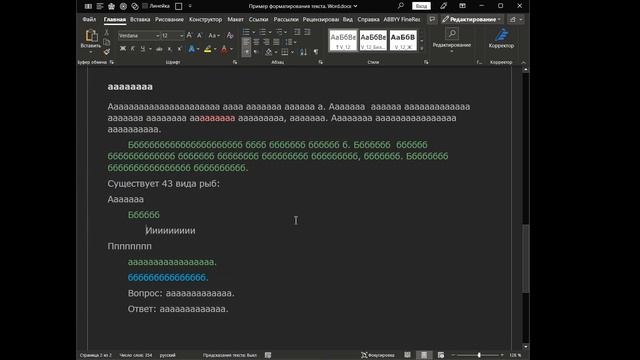Sort paragraphs A to Z icon
640x360 pixels.
pyautogui.click(x=303, y=52)
